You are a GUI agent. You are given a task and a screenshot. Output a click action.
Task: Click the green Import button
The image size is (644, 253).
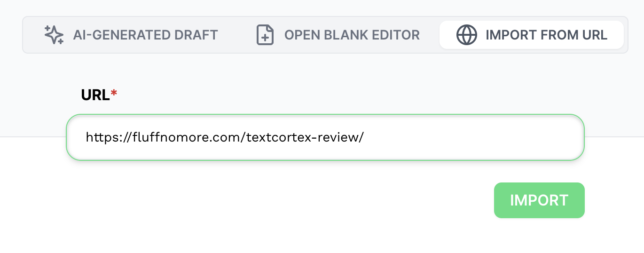[539, 200]
